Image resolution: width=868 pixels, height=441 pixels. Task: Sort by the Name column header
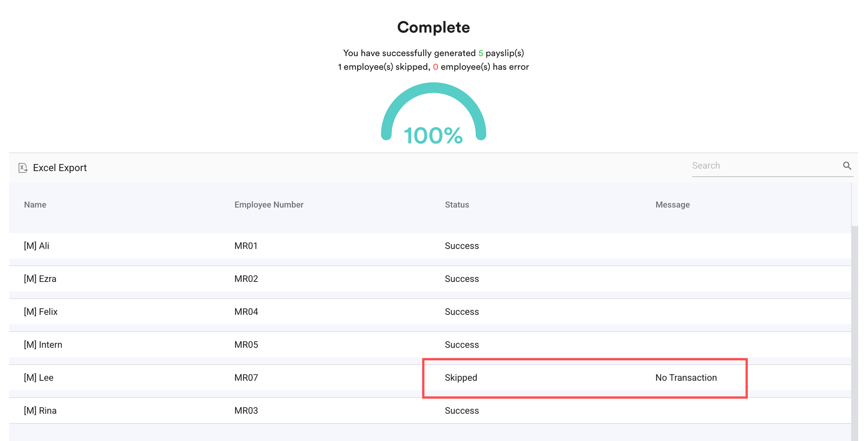tap(35, 205)
